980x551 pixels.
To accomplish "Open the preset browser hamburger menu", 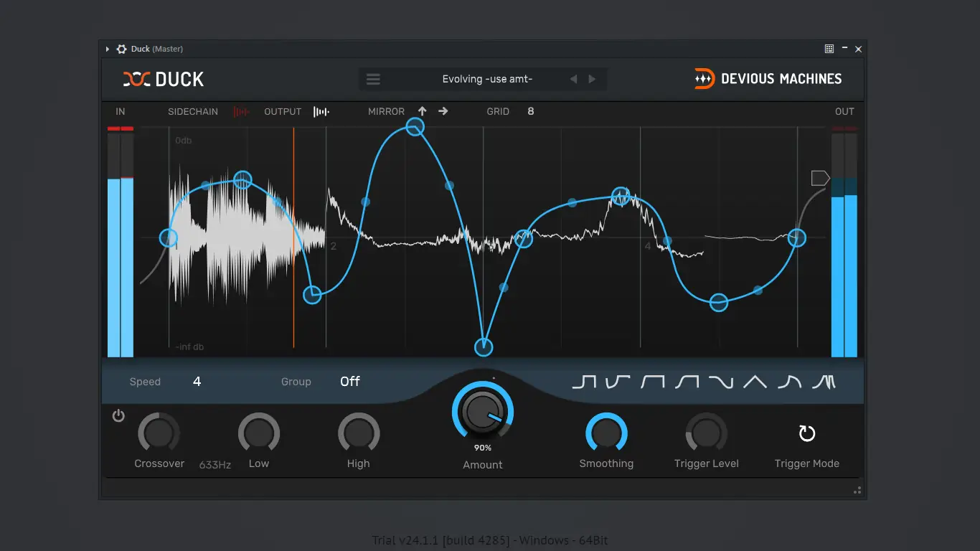I will tap(373, 79).
